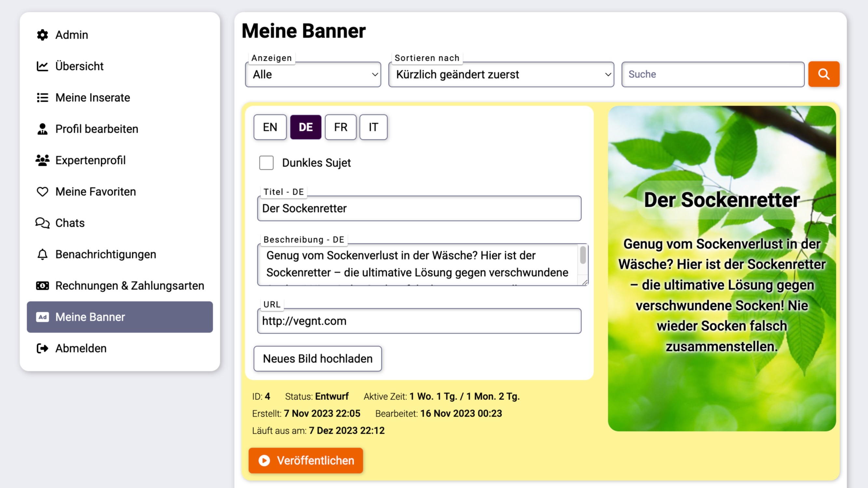This screenshot has height=488, width=868.
Task: Click the description textarea scrollbar
Action: click(x=582, y=256)
